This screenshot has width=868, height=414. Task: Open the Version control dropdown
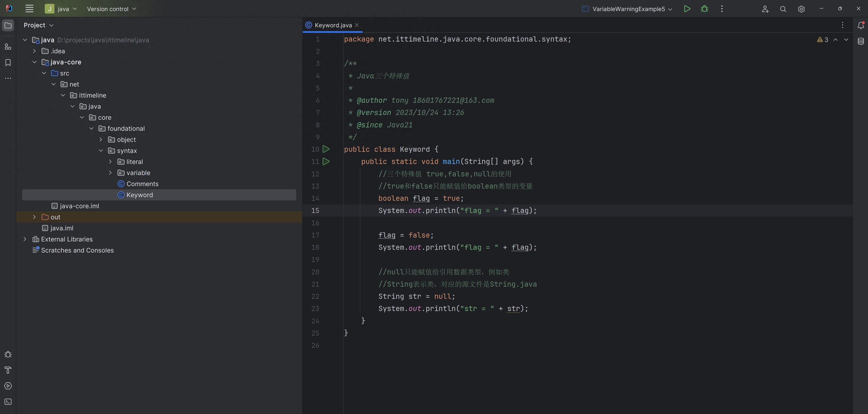(111, 9)
